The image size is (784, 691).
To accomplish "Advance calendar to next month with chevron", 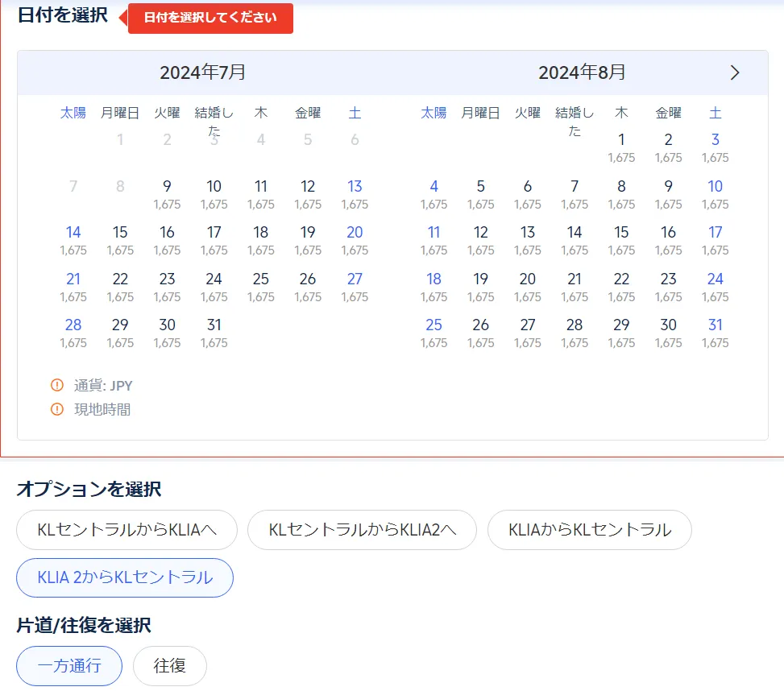I will [x=734, y=72].
